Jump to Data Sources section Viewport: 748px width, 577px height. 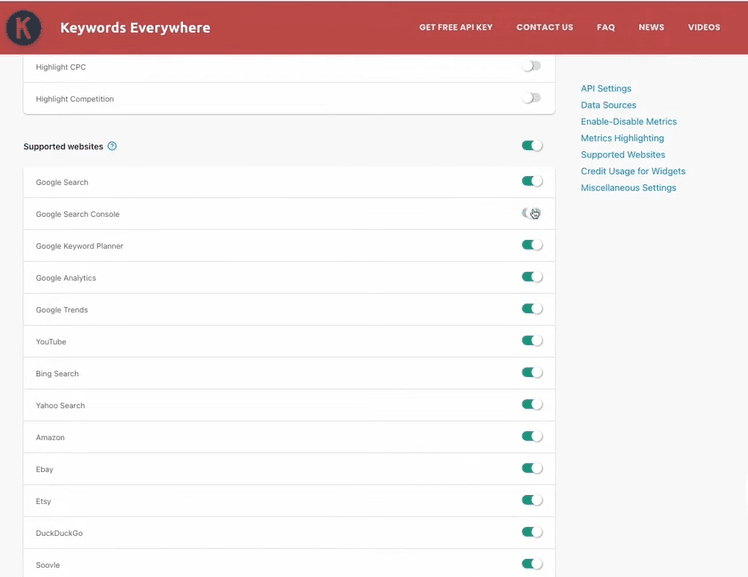coord(608,105)
